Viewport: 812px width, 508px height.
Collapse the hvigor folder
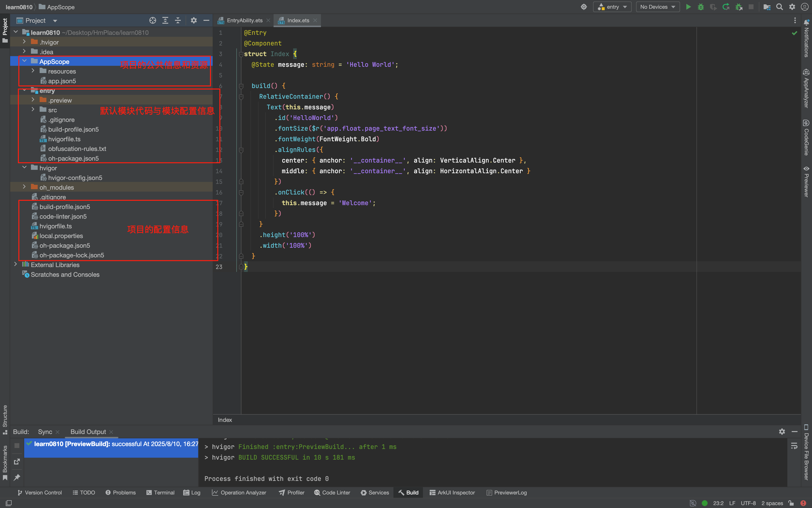pyautogui.click(x=24, y=168)
